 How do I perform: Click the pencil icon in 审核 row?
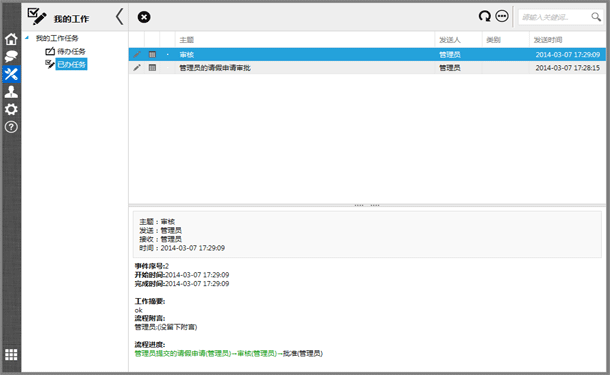tap(137, 54)
